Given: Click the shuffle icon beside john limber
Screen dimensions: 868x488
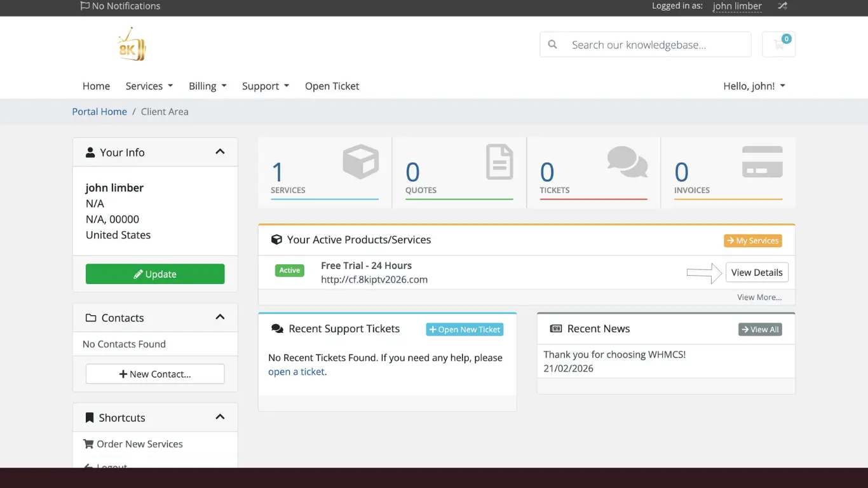Looking at the screenshot, I should pos(782,6).
